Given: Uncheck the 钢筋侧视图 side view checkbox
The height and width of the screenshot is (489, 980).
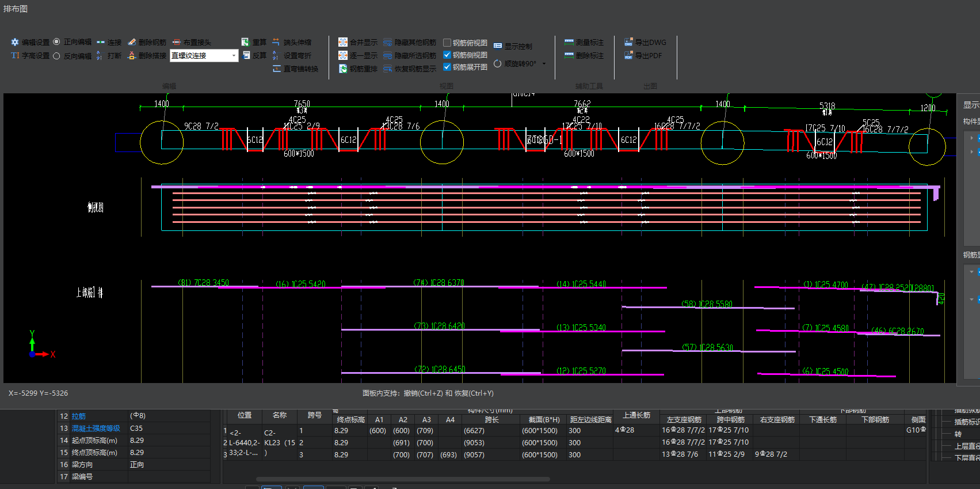Looking at the screenshot, I should [447, 55].
